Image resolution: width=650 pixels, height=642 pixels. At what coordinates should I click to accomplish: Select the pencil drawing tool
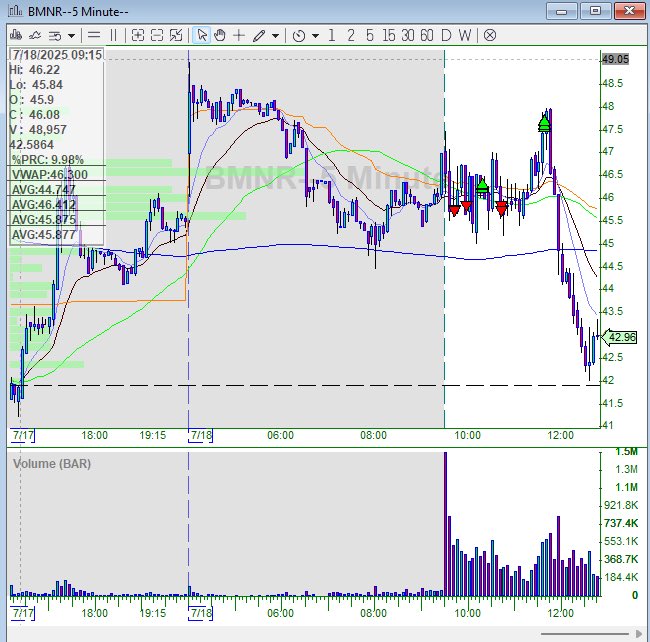coord(259,36)
